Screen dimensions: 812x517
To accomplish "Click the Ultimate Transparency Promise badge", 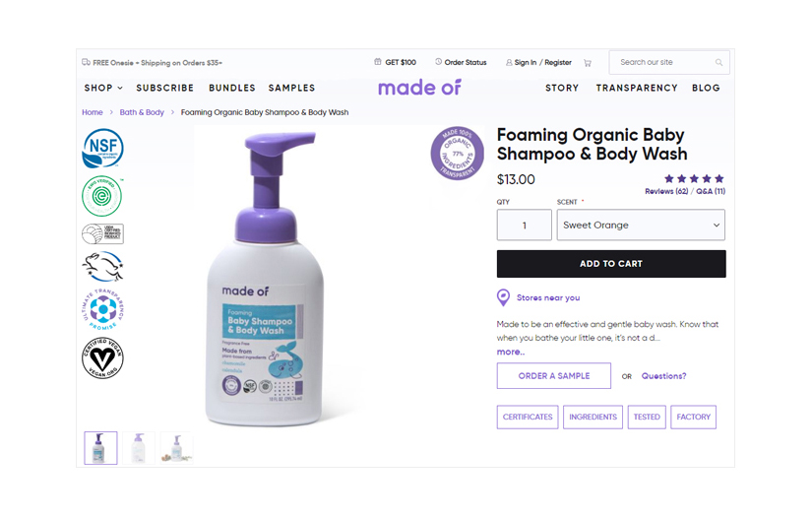I will click(102, 310).
